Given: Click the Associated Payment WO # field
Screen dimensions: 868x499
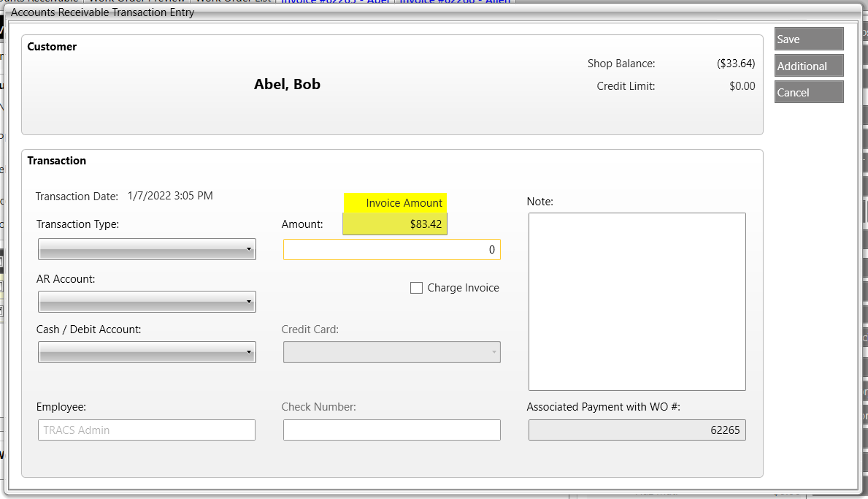Looking at the screenshot, I should point(637,430).
